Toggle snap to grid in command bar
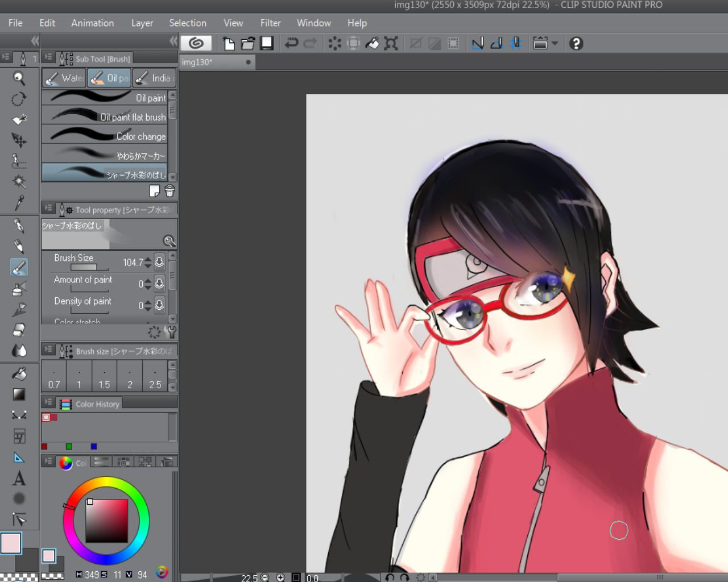The height and width of the screenshot is (582, 728). pyautogui.click(x=516, y=43)
